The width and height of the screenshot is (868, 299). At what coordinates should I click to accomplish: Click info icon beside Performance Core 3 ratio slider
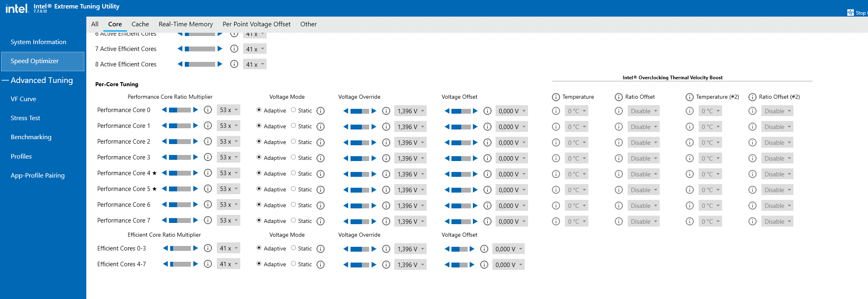click(208, 157)
